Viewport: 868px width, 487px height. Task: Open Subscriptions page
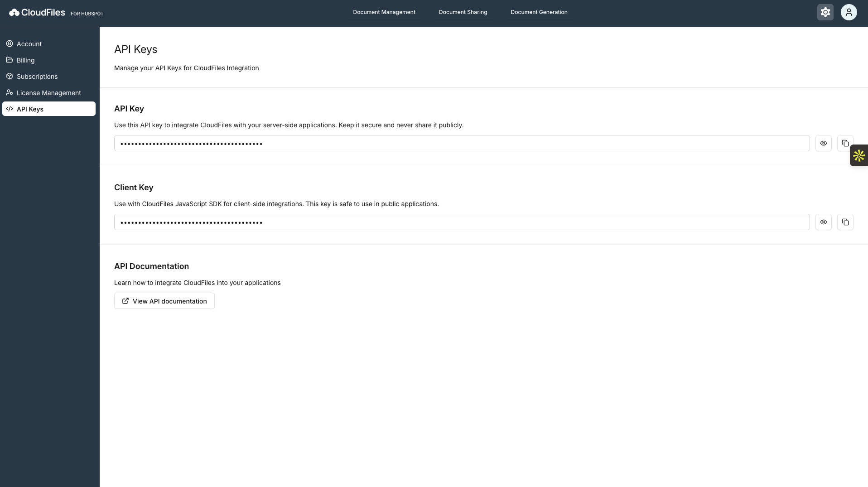[49, 76]
